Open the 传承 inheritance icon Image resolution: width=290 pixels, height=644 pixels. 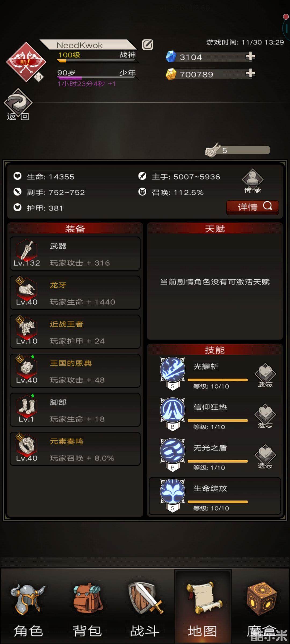[x=252, y=181]
